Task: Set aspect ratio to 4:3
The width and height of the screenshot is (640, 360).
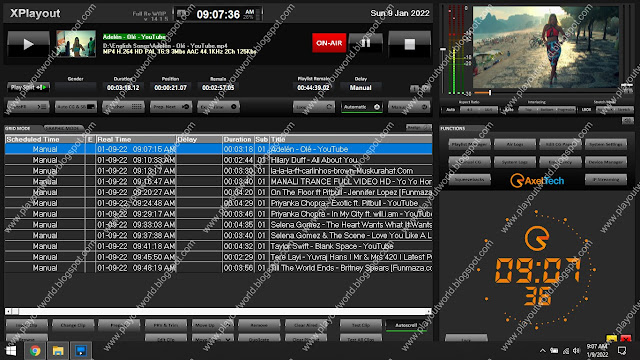Action: coord(469,109)
